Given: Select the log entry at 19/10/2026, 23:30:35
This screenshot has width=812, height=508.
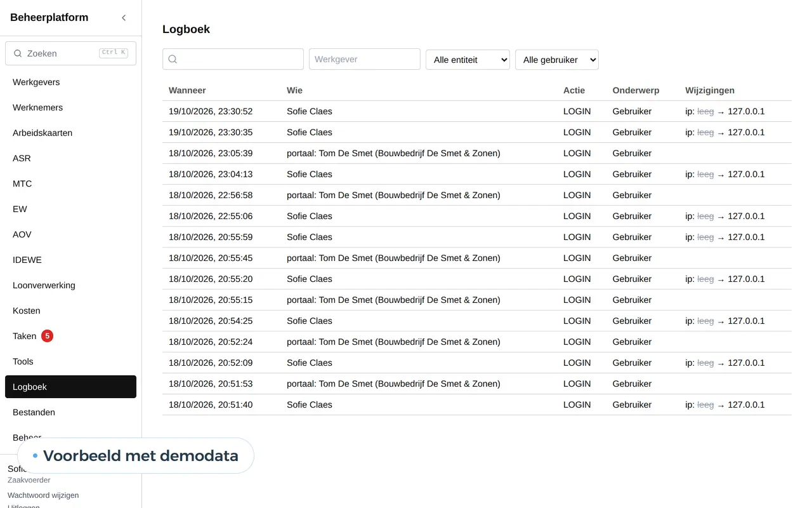Looking at the screenshot, I should point(477,132).
